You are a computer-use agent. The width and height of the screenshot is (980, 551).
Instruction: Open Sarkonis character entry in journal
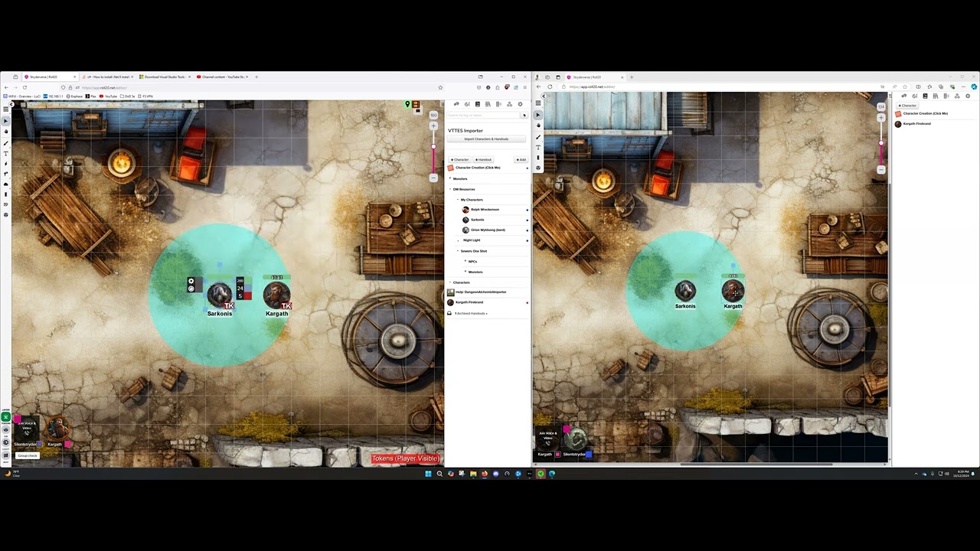tap(477, 220)
